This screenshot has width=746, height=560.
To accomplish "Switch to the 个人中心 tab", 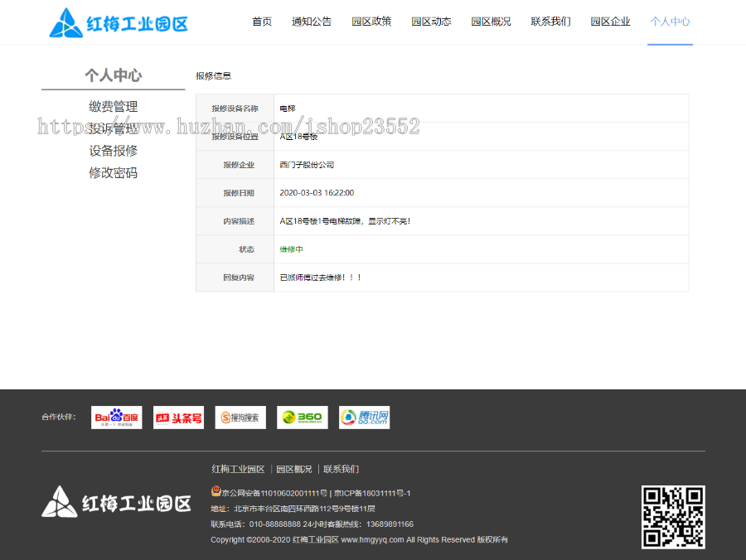I will pyautogui.click(x=670, y=22).
